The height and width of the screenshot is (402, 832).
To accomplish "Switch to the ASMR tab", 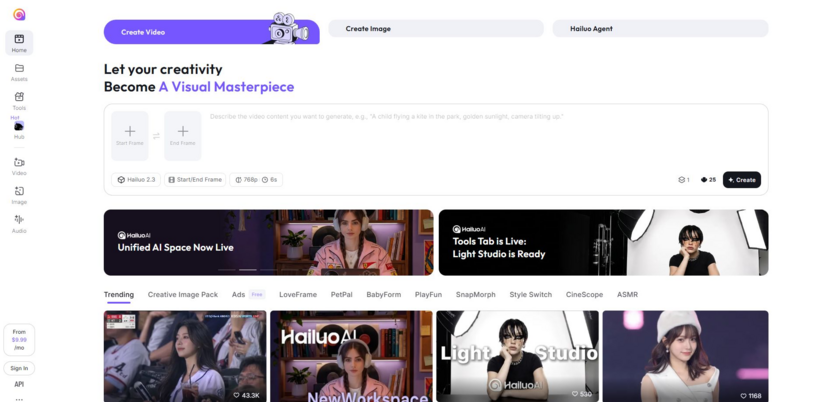I will [x=627, y=295].
